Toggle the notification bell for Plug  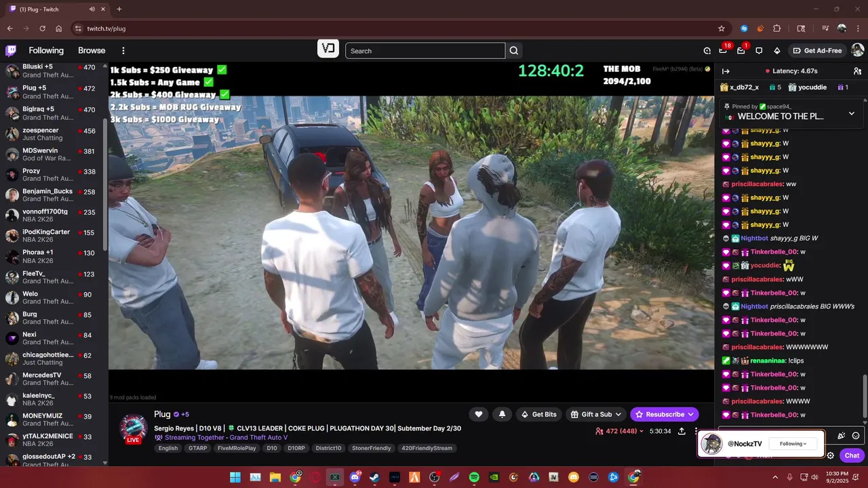coord(502,414)
